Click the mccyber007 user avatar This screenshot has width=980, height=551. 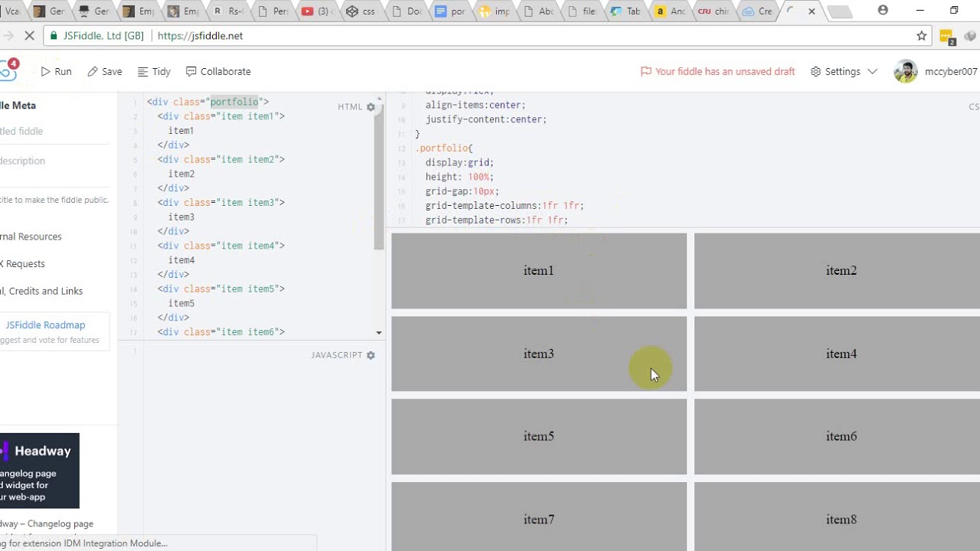(x=906, y=71)
